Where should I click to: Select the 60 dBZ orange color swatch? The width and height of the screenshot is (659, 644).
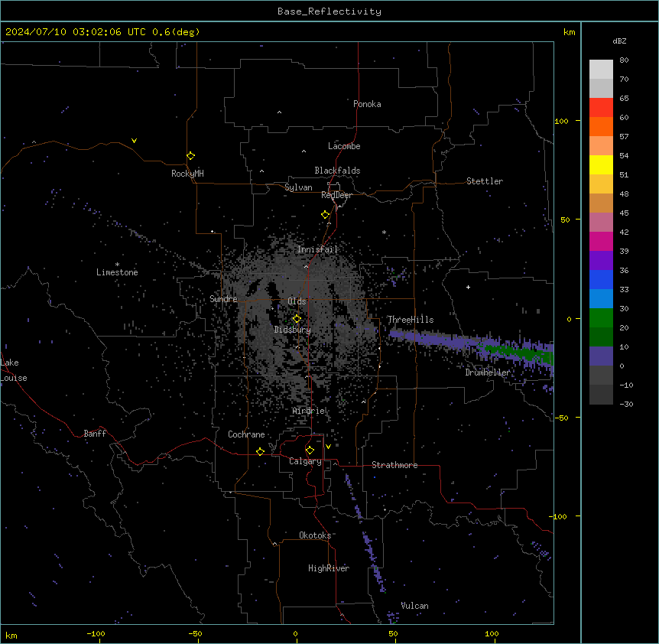(601, 126)
